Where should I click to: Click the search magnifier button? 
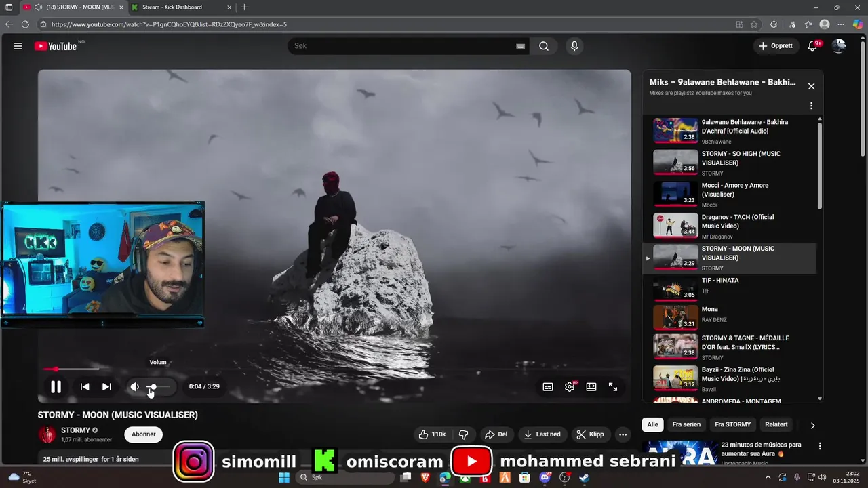click(544, 46)
